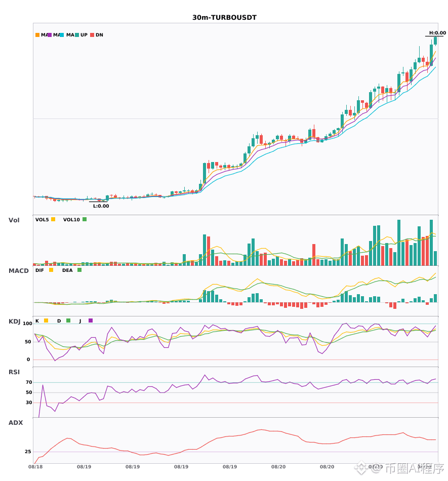Select the teal UP legend swatch
This screenshot has height=481, width=448.
click(77, 35)
